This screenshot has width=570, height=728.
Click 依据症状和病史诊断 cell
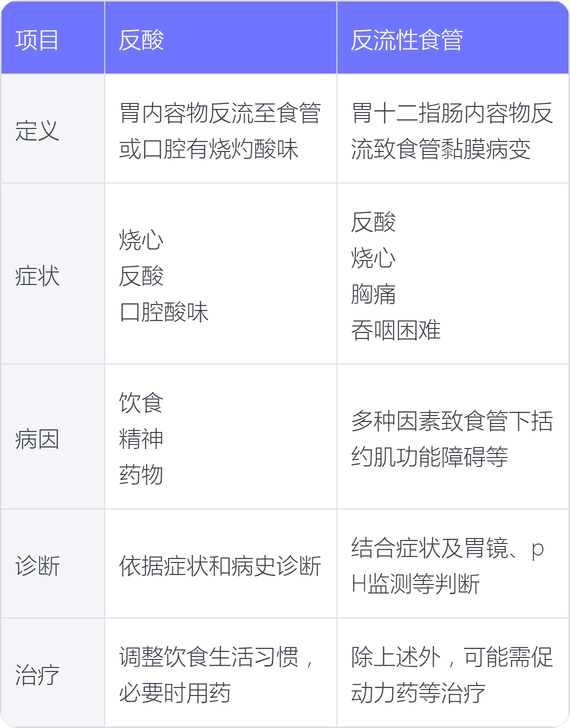click(220, 563)
